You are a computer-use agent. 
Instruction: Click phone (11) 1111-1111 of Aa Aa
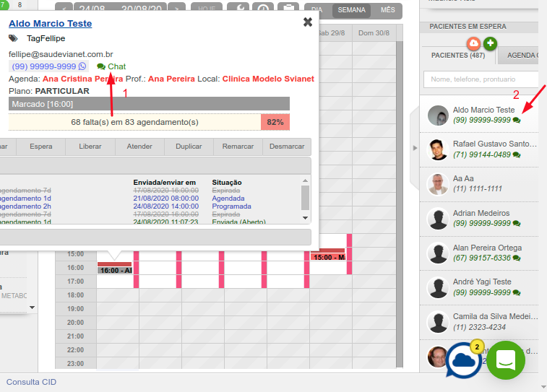click(x=477, y=188)
